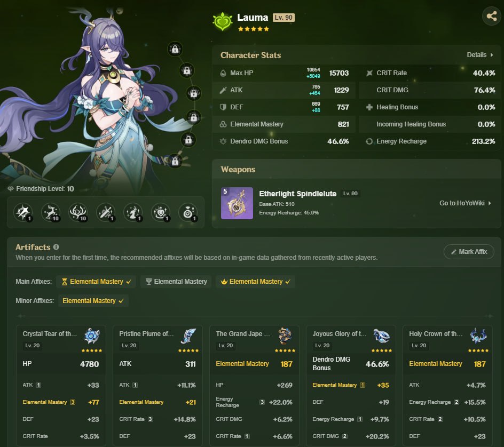
Task: Click the Artifacts info icon
Action: coord(56,247)
